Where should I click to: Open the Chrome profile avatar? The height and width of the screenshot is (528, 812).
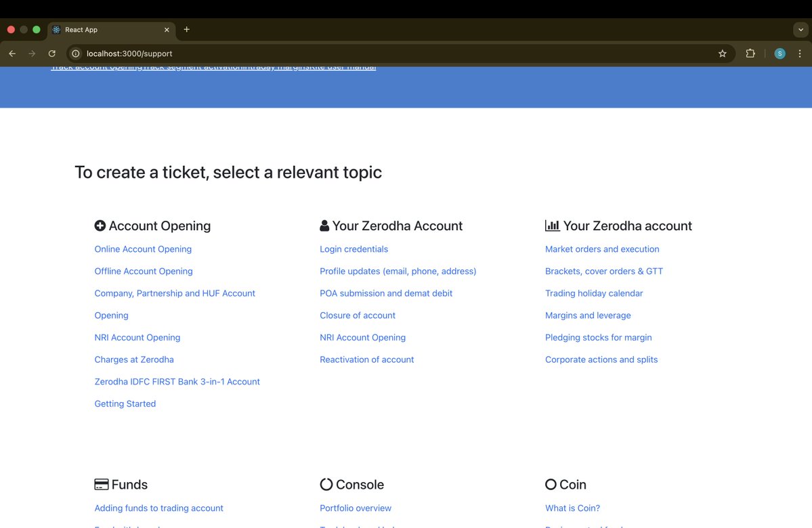click(780, 53)
